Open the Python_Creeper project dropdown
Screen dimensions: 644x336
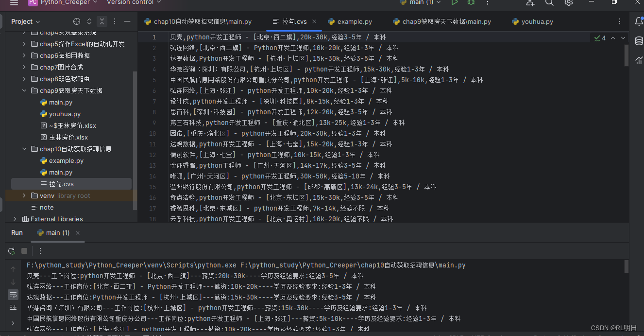[62, 2]
